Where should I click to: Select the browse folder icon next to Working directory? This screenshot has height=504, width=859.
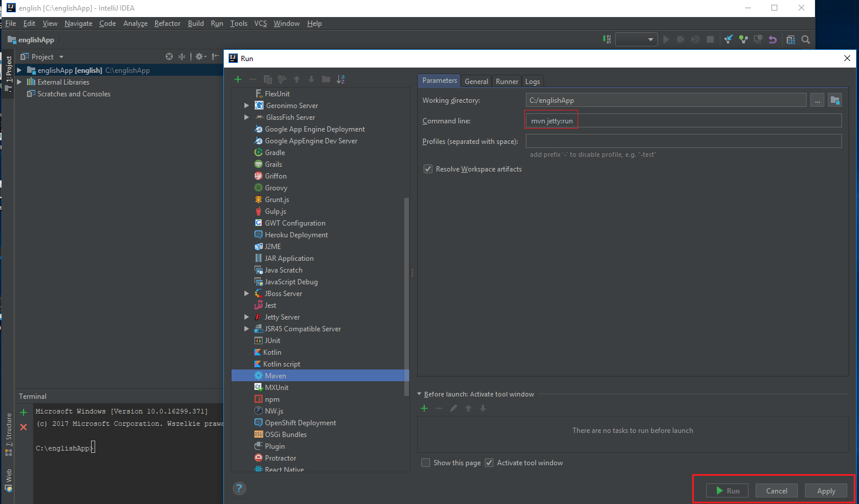(x=835, y=100)
